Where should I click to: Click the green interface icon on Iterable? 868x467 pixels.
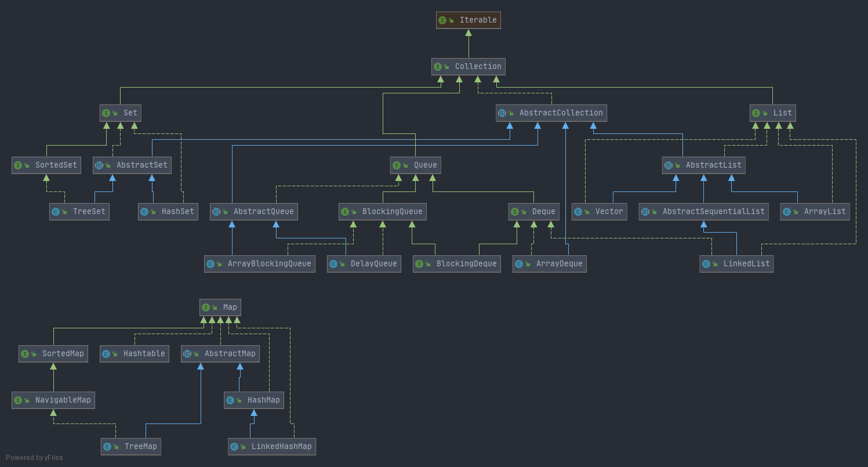pyautogui.click(x=442, y=20)
